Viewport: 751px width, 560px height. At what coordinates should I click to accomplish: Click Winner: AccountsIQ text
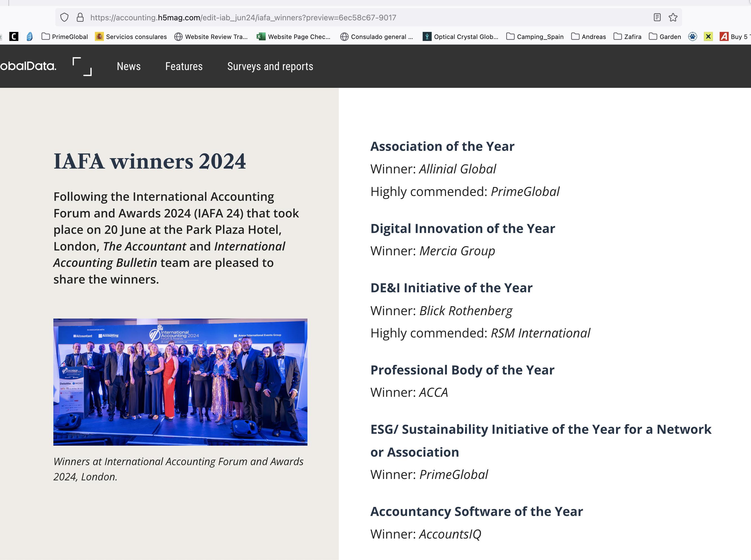coord(426,534)
